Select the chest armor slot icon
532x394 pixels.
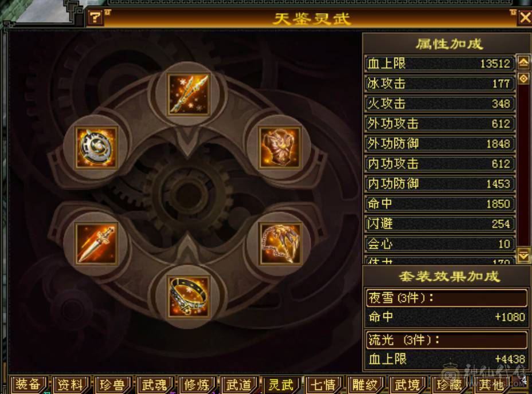tap(280, 148)
